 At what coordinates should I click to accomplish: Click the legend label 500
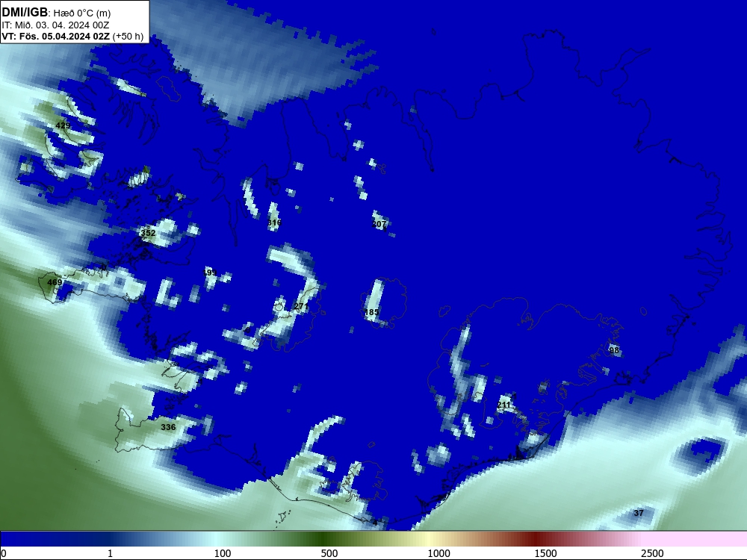(x=329, y=553)
